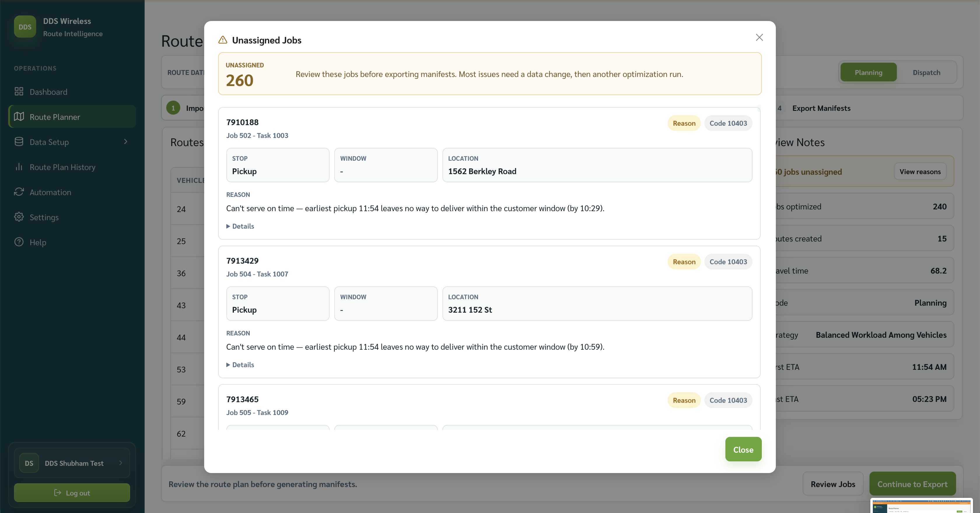
Task: Open the Route Plan History page
Action: (72, 167)
